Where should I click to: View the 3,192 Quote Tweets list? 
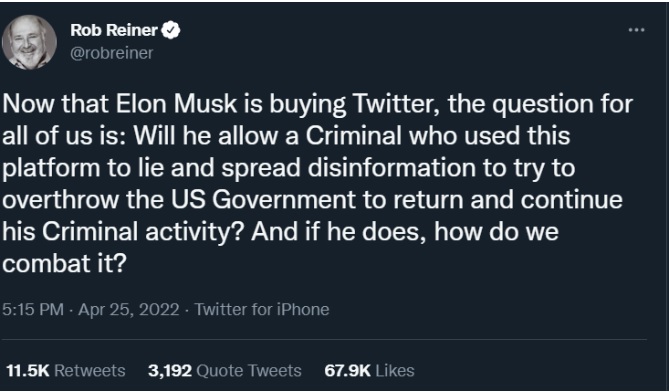225,370
